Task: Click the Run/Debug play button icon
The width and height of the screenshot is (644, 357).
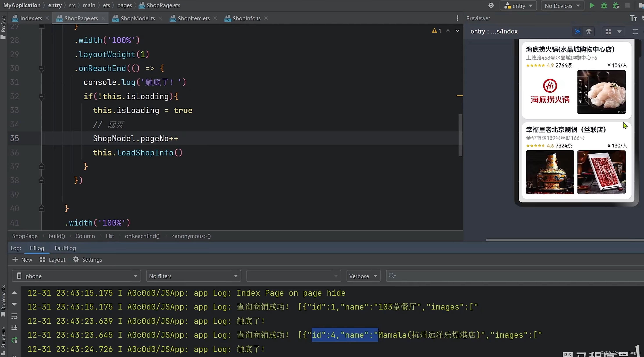Action: (x=592, y=5)
